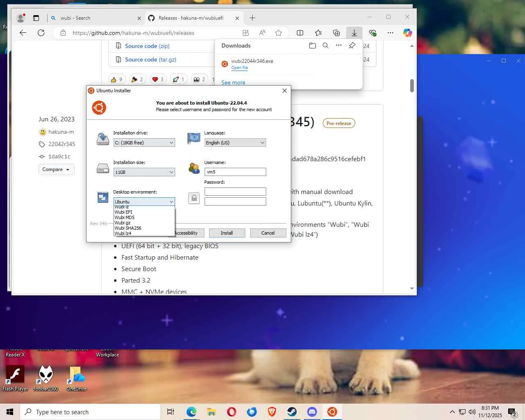
Task: Open the Favorites hub icon
Action: click(318, 33)
